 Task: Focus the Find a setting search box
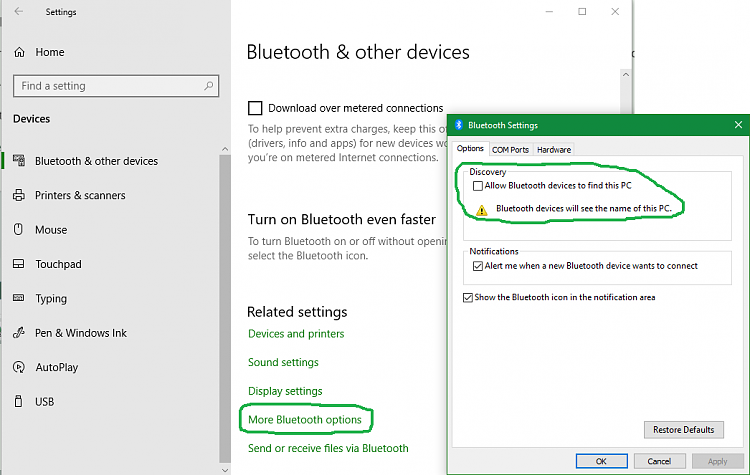coord(116,86)
